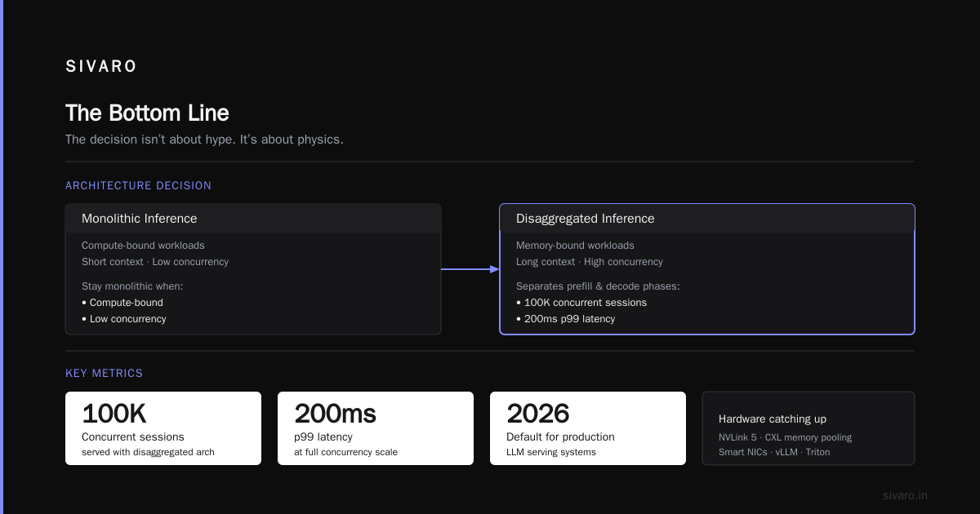980x514 pixels.
Task: Select the 'Compute-bound' bullet item
Action: [x=122, y=303]
